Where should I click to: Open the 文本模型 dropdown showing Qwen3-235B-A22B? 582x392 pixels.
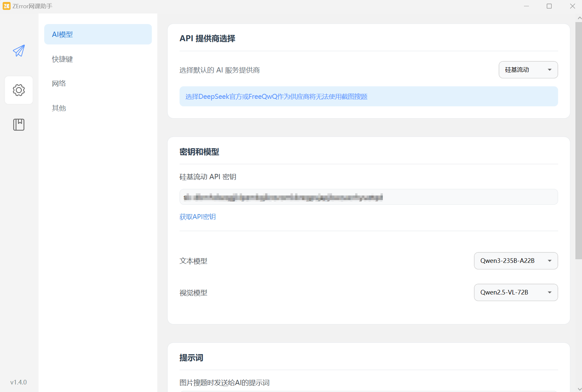(x=516, y=261)
